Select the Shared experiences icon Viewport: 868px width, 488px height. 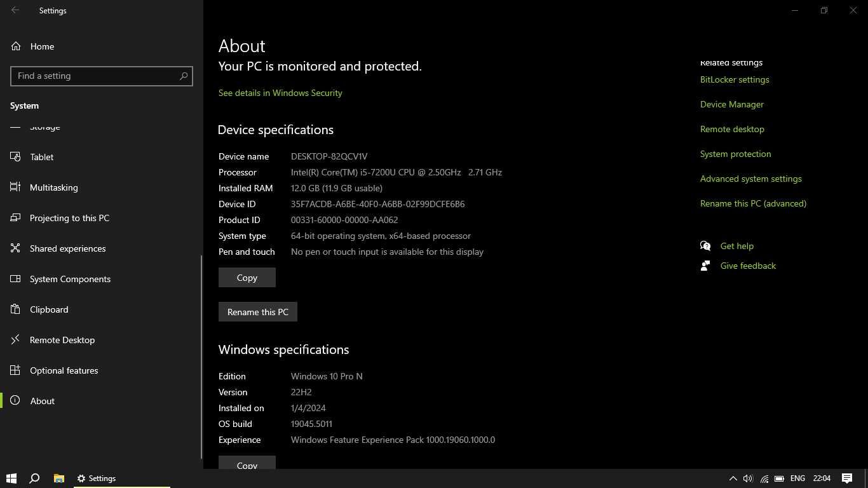[16, 248]
